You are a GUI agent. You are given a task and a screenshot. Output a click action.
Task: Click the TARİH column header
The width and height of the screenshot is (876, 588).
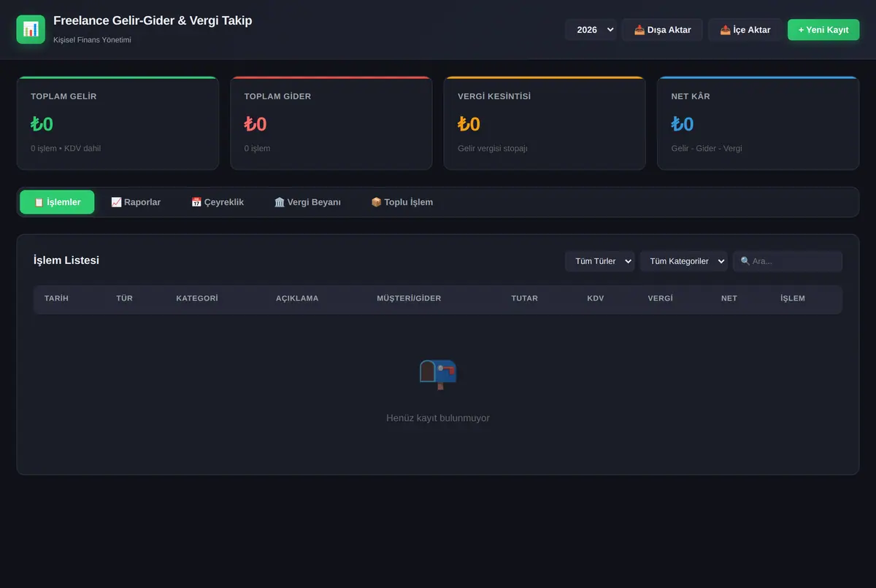(x=56, y=298)
